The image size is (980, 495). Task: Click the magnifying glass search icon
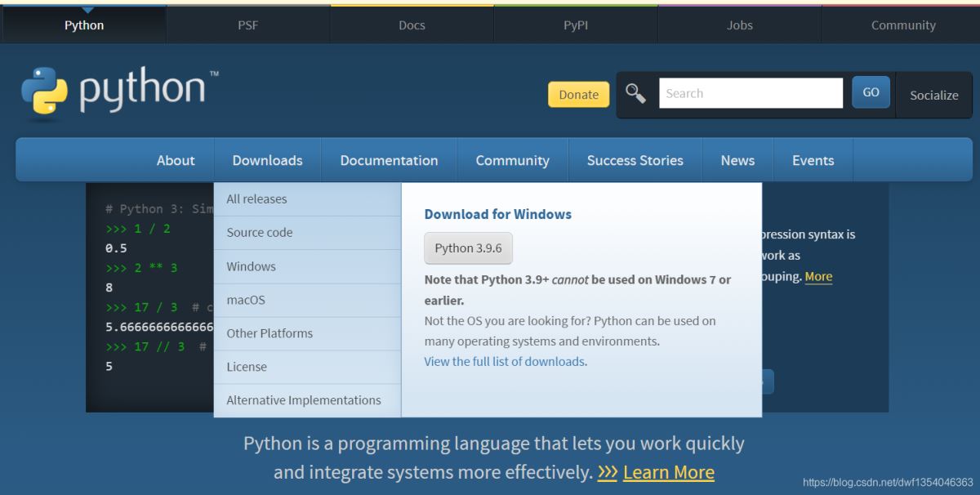click(636, 94)
